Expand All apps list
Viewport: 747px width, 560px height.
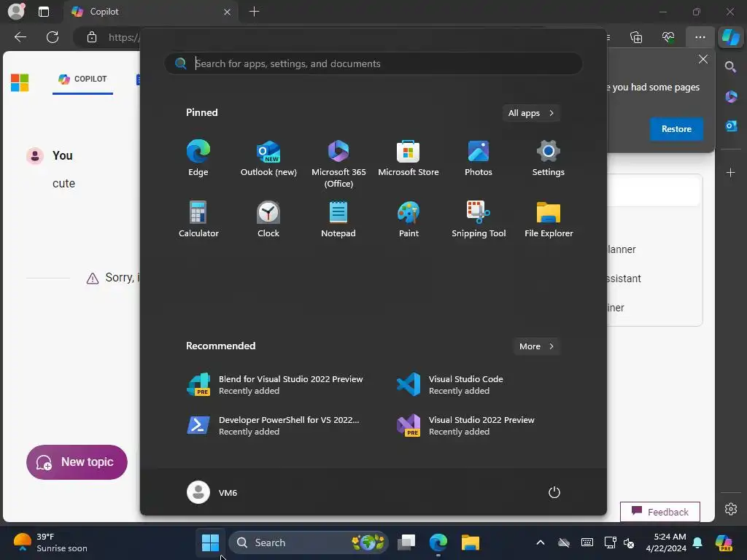(531, 113)
